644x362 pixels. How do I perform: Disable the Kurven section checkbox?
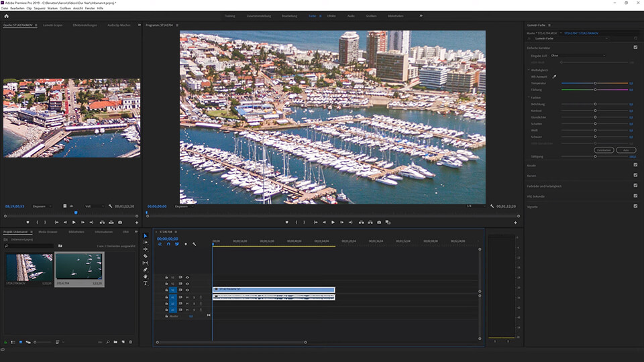click(x=635, y=176)
